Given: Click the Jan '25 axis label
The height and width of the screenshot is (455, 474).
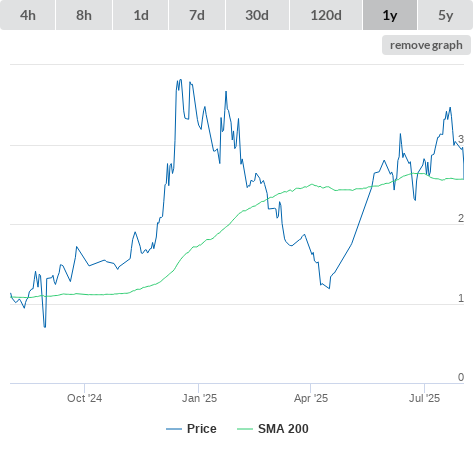Looking at the screenshot, I should 199,398.
